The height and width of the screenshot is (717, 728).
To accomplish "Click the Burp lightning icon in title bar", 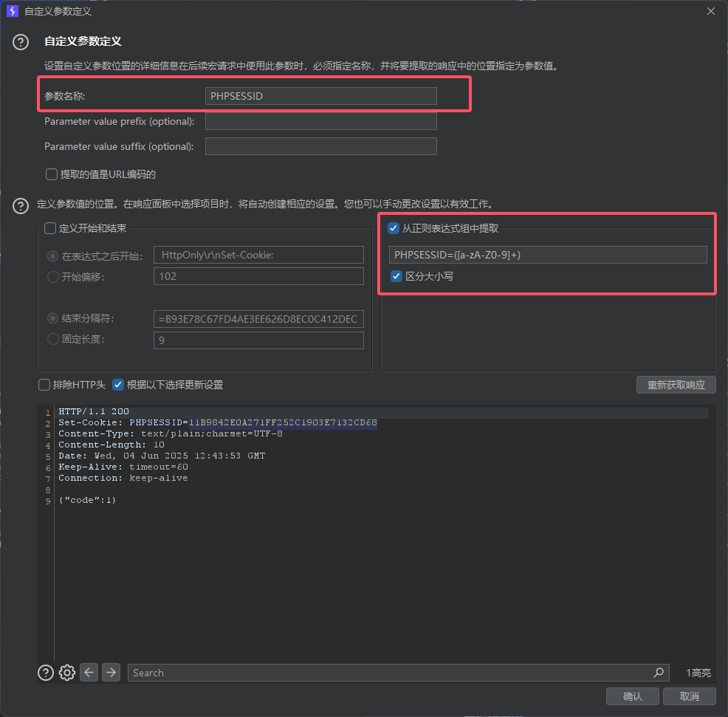I will point(13,11).
